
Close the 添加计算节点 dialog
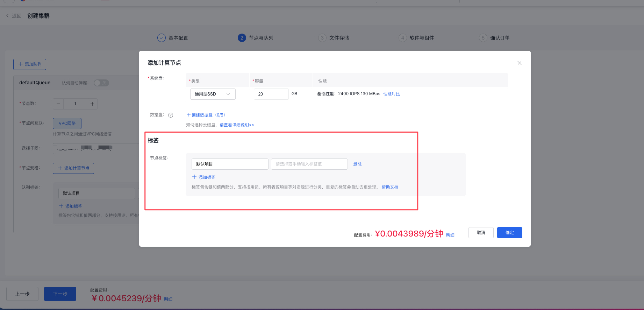[x=519, y=63]
